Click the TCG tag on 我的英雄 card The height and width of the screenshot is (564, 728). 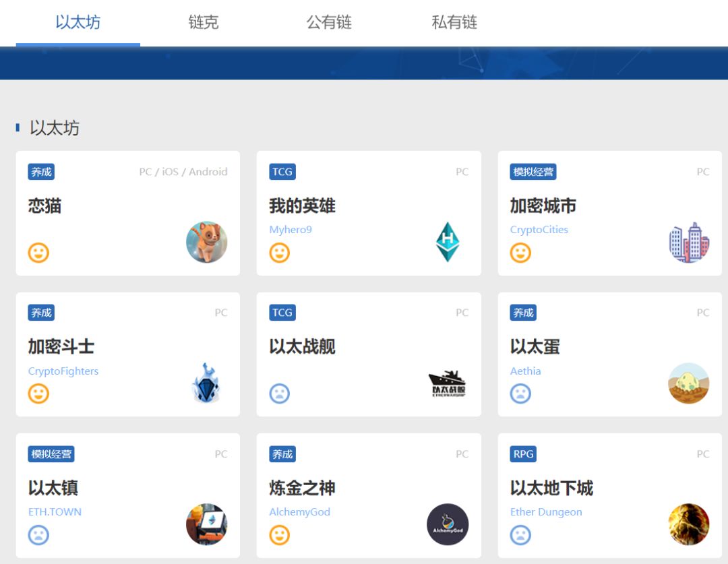tap(282, 172)
